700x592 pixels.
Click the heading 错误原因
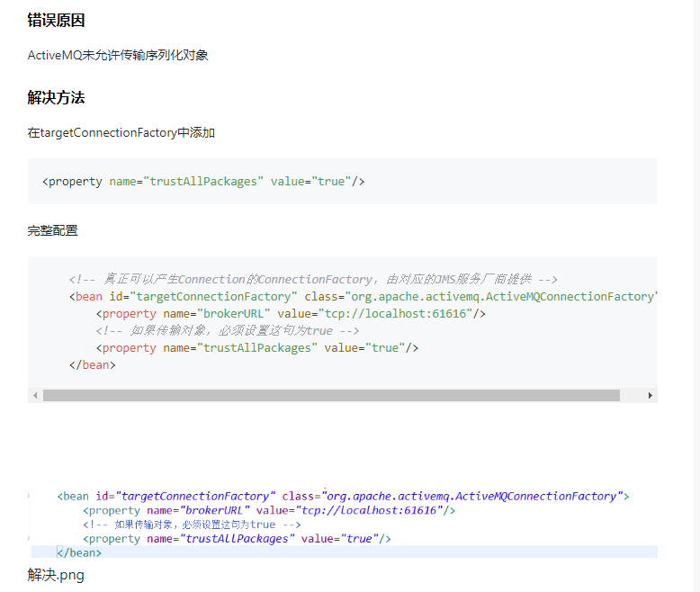pos(57,20)
